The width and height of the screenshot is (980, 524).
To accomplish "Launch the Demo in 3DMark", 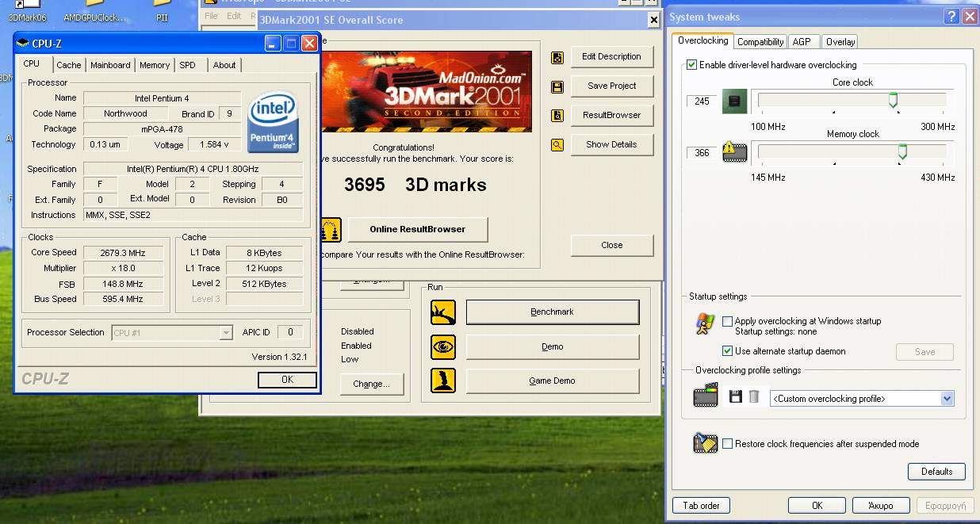I will 552,347.
